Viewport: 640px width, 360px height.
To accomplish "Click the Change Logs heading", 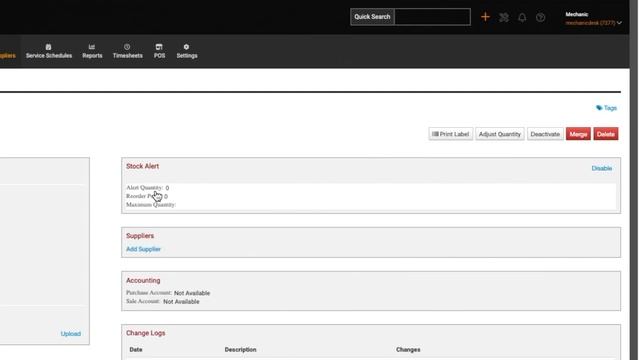I will [146, 333].
